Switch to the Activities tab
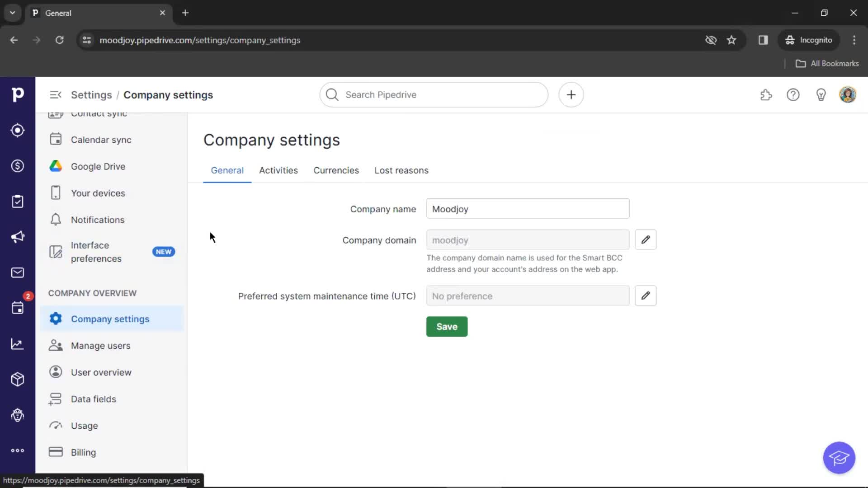This screenshot has width=868, height=488. pyautogui.click(x=278, y=171)
